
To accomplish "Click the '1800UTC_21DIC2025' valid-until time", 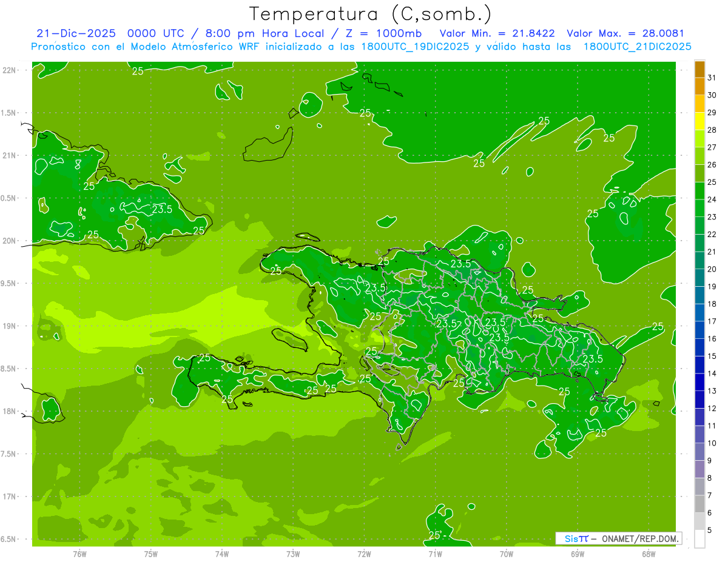I will [x=638, y=47].
